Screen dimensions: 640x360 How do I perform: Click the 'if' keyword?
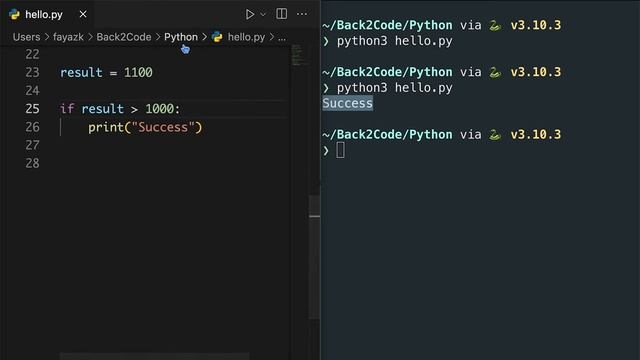[x=67, y=109]
